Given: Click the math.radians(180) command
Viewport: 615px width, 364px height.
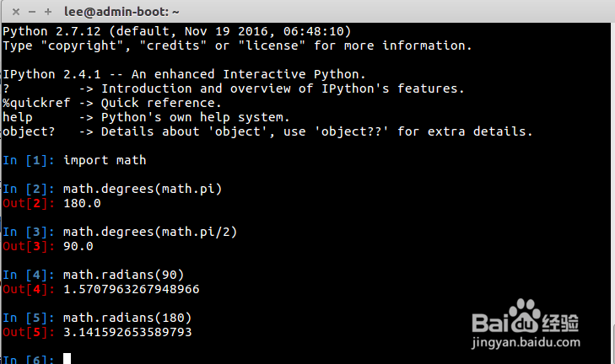Looking at the screenshot, I should [127, 318].
